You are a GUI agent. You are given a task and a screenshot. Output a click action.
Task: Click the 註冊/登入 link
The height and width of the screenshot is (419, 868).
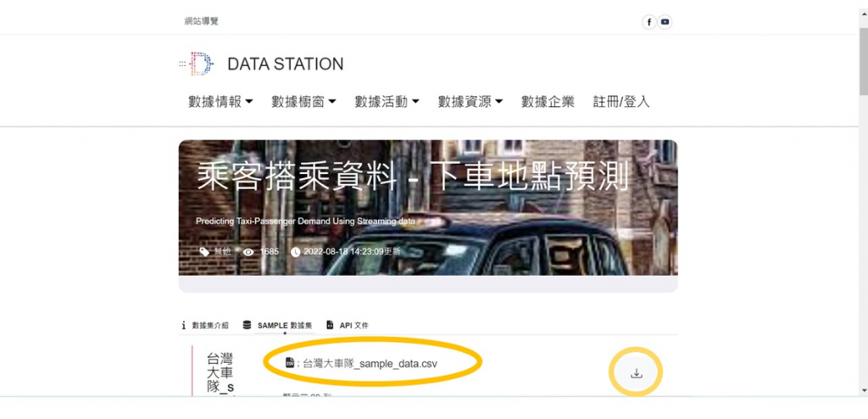[x=621, y=102]
